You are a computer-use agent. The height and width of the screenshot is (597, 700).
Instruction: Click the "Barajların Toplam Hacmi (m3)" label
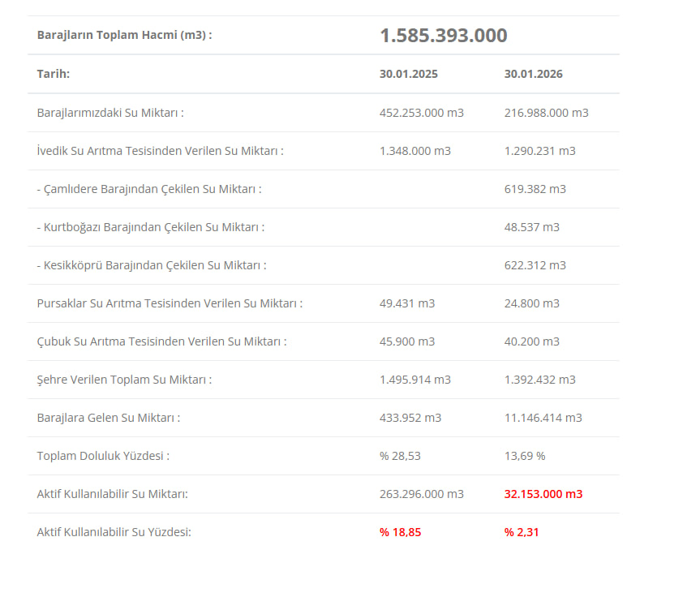(x=124, y=35)
